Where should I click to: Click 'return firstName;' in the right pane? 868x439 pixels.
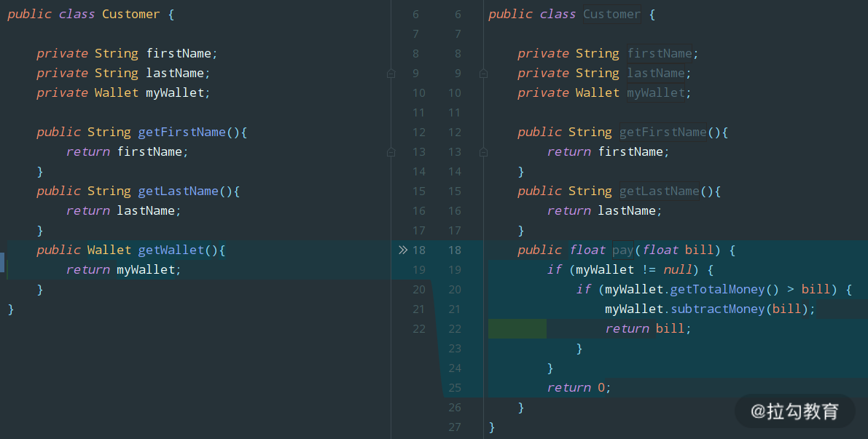609,152
